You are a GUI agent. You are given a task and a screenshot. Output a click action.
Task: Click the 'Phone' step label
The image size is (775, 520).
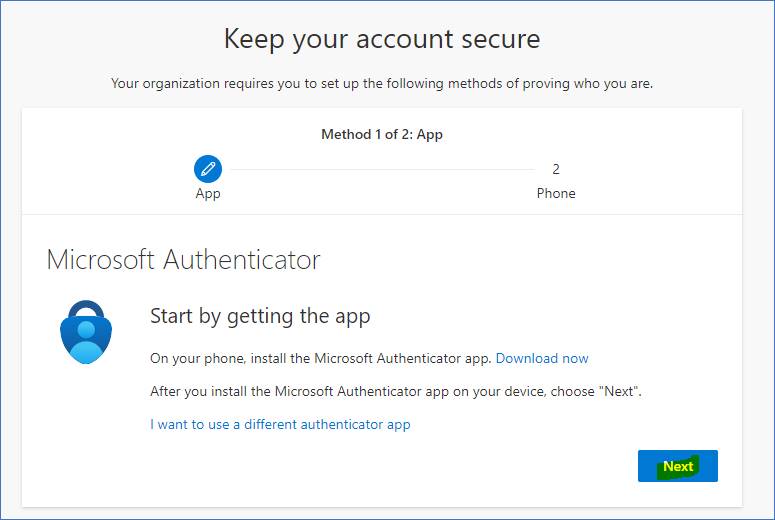click(556, 193)
